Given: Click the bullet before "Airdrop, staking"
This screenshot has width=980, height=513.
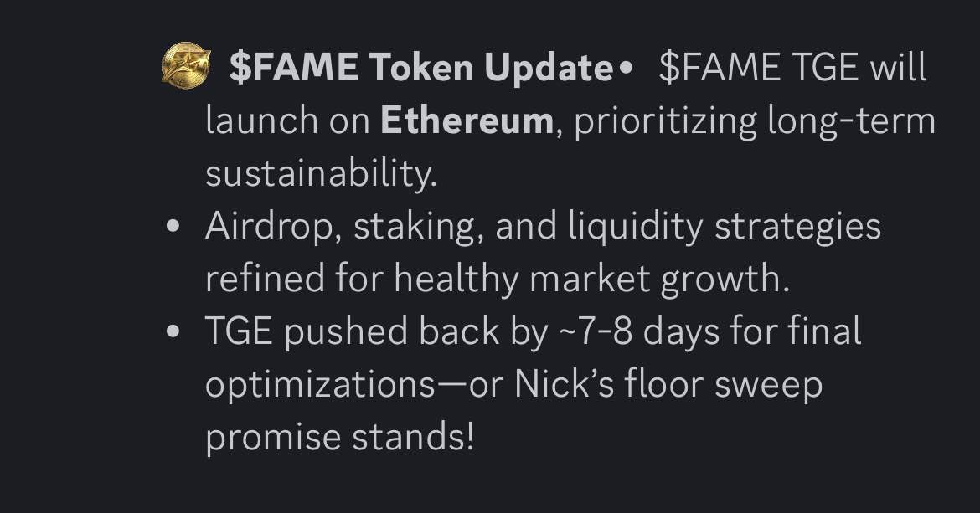Looking at the screenshot, I should pos(173,228).
